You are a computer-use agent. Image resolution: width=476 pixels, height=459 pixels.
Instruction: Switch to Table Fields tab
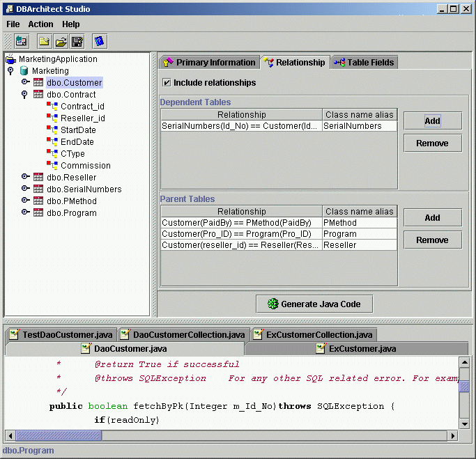[x=364, y=63]
